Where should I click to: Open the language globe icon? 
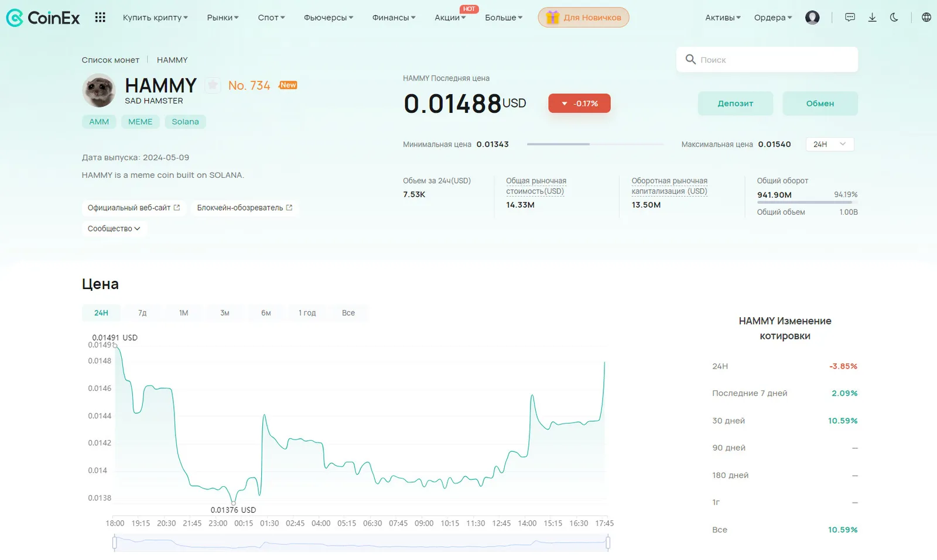(926, 18)
